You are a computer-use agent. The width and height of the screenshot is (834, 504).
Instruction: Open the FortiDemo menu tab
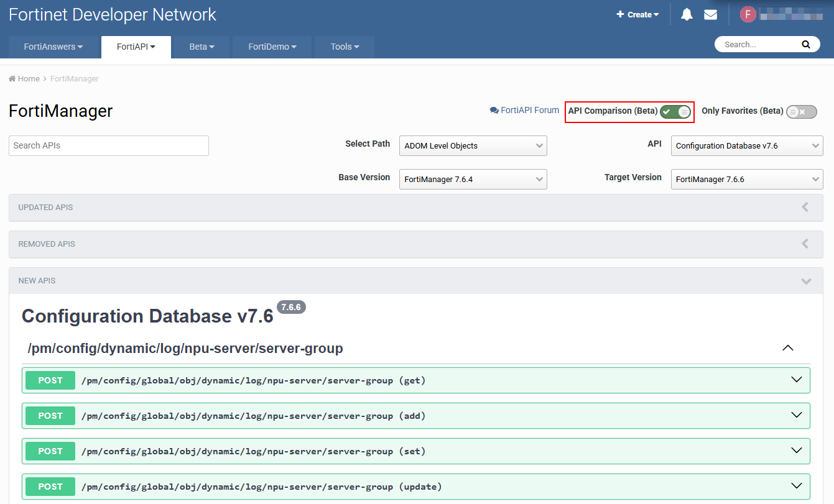click(272, 47)
